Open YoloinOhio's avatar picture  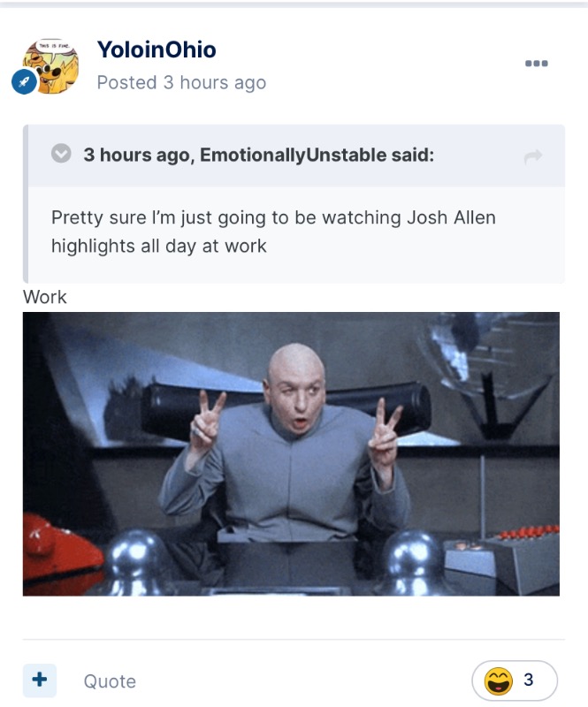coord(50,66)
